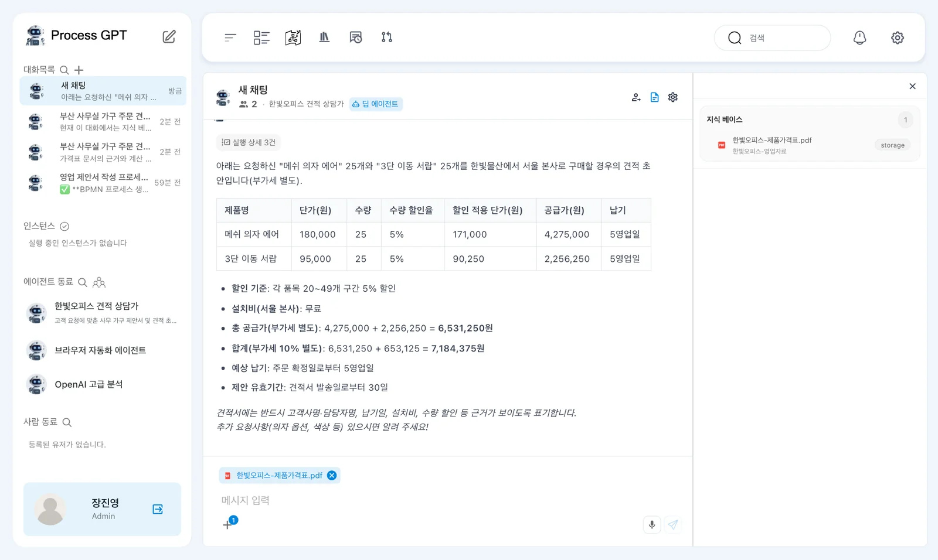Start a new chat with the compose icon
Screen dimensions: 938x560
pyautogui.click(x=169, y=36)
